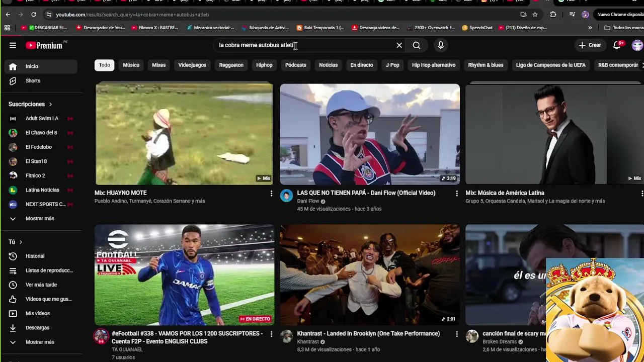Click the Broken Dreams channel avatar

(x=472, y=337)
